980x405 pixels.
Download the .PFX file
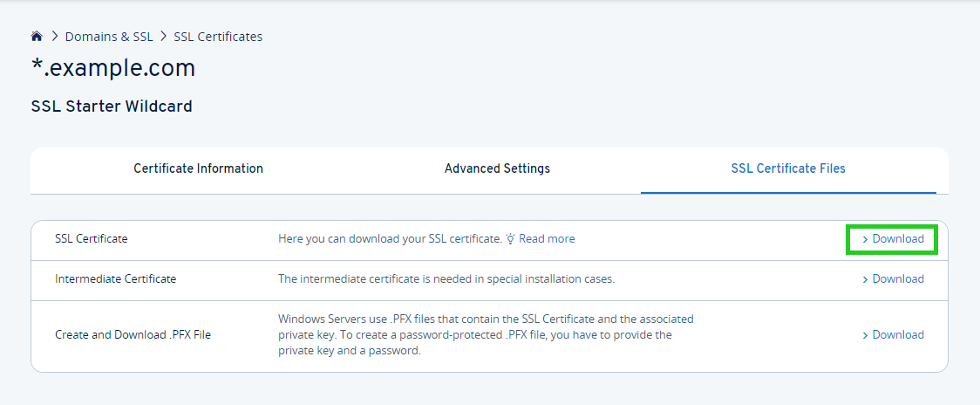point(898,335)
